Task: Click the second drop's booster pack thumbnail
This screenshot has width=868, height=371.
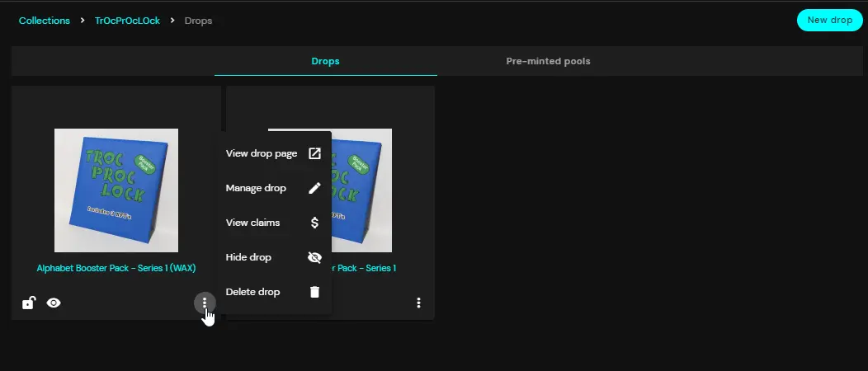Action: pos(361,190)
